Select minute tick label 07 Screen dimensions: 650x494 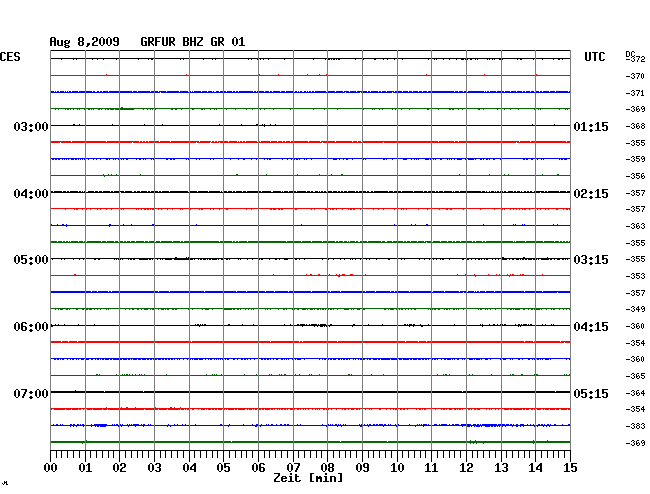click(x=293, y=468)
